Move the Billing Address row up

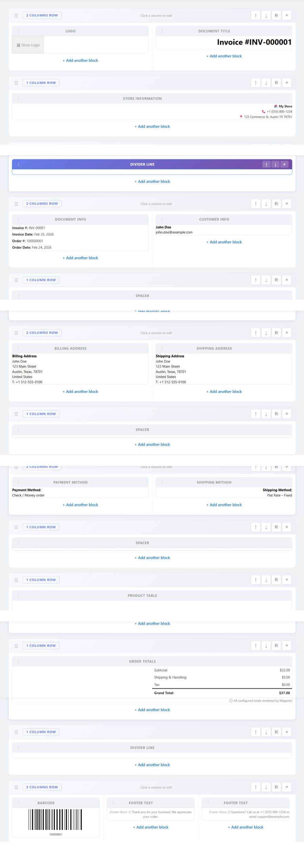click(256, 333)
